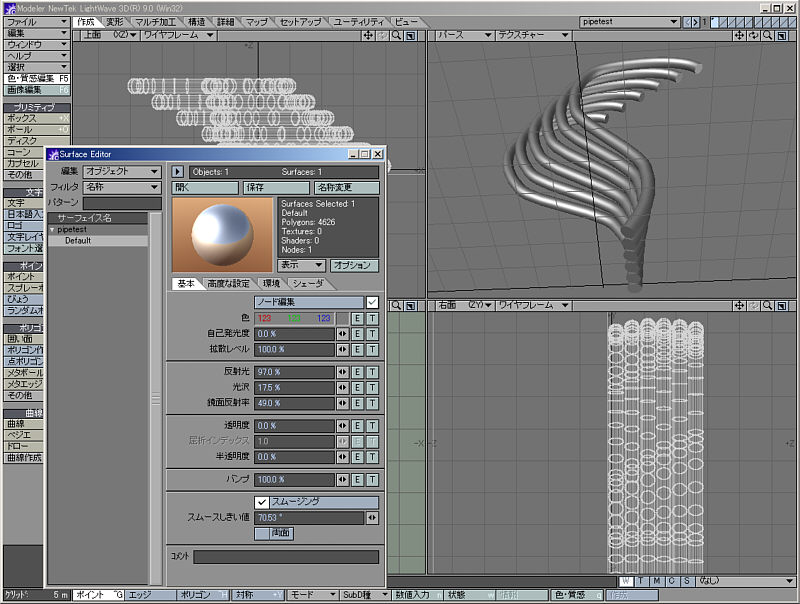
Task: Click the オプション button
Action: pyautogui.click(x=355, y=266)
